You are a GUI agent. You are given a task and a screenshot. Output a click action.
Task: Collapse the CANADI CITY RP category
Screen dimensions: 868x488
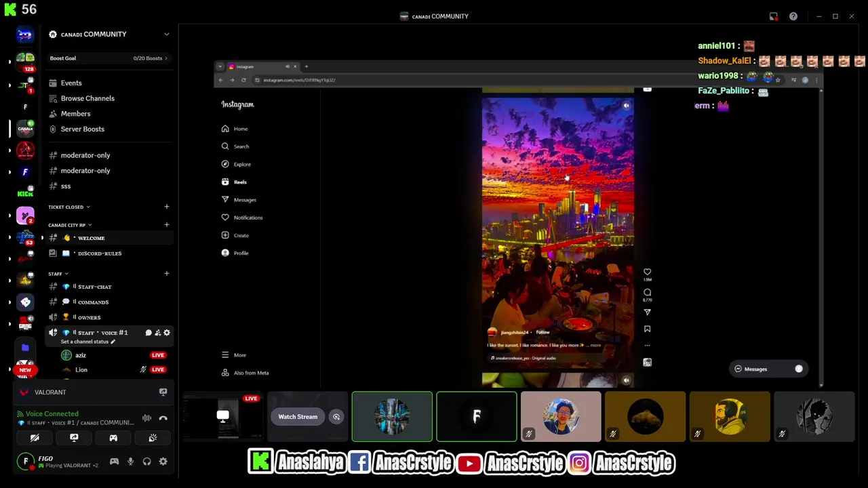(69, 225)
